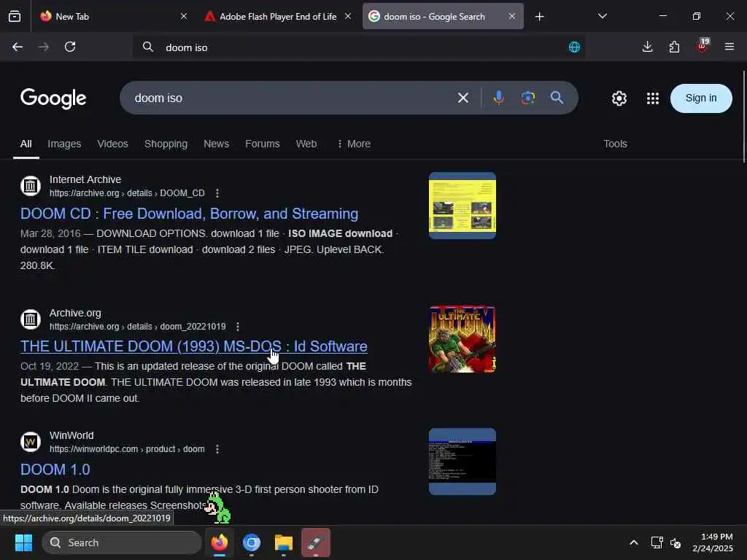Launch Firefox from the taskbar
747x560 pixels.
(x=220, y=542)
